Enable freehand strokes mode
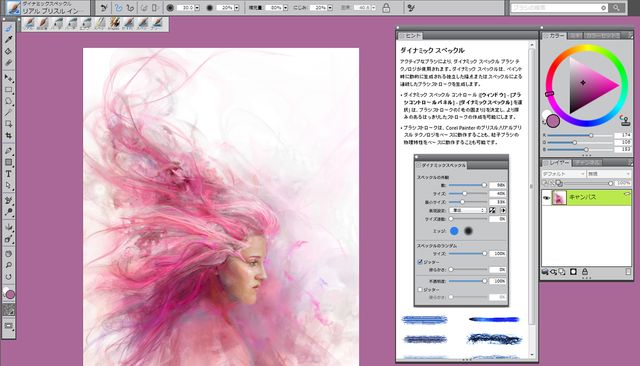Image resolution: width=640 pixels, height=366 pixels. click(118, 8)
